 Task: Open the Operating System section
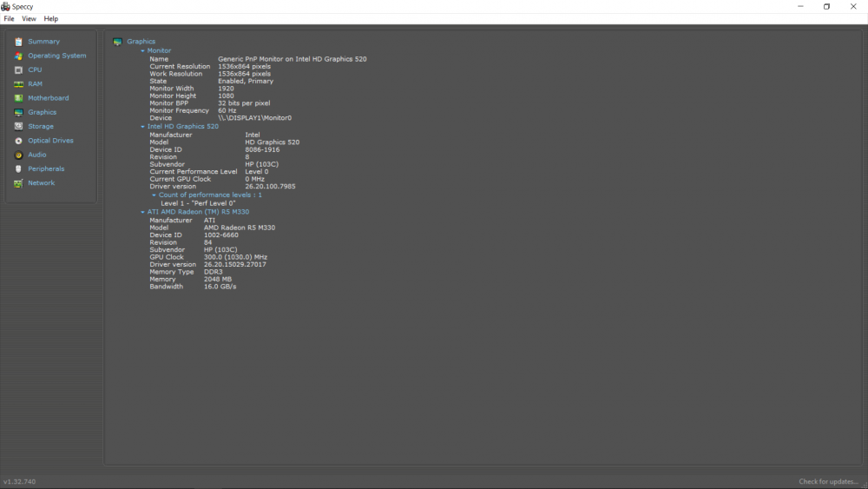point(57,56)
